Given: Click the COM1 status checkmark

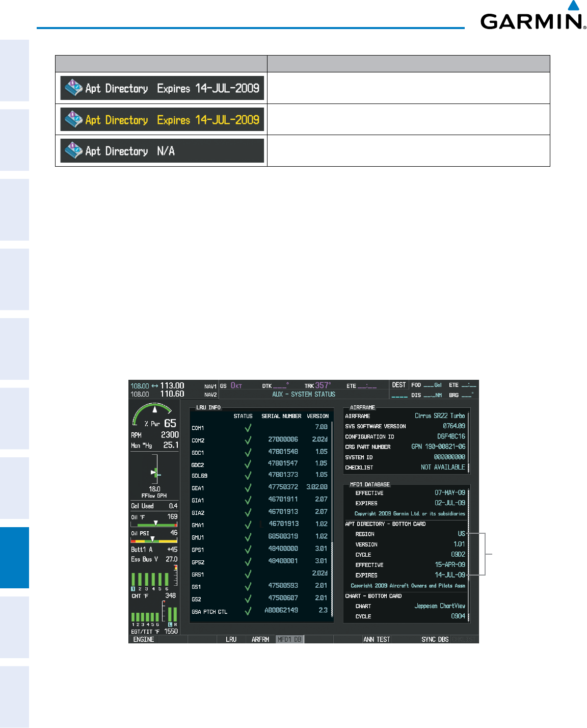Looking at the screenshot, I should (248, 428).
